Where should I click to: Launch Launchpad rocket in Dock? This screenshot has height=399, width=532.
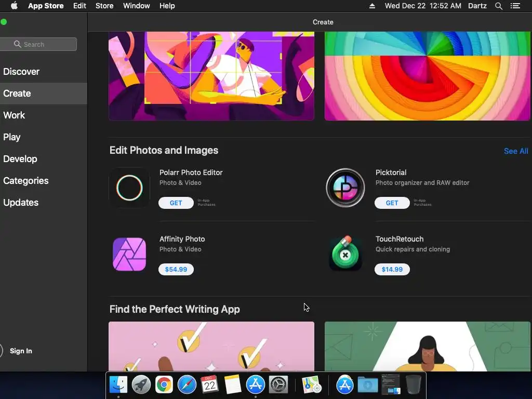(x=141, y=385)
